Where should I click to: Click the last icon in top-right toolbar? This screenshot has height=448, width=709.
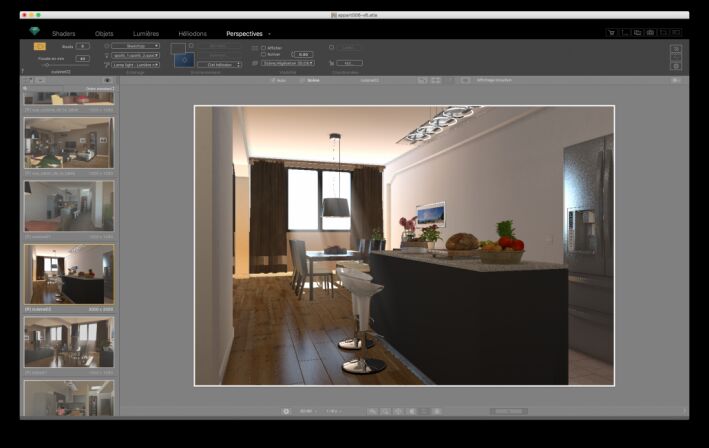[x=676, y=33]
